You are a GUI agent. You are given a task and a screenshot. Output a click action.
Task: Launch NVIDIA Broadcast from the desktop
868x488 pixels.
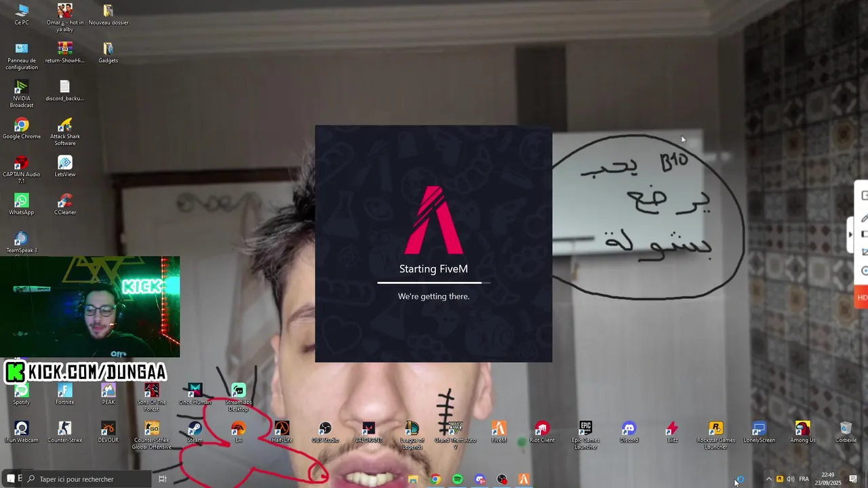click(x=22, y=94)
